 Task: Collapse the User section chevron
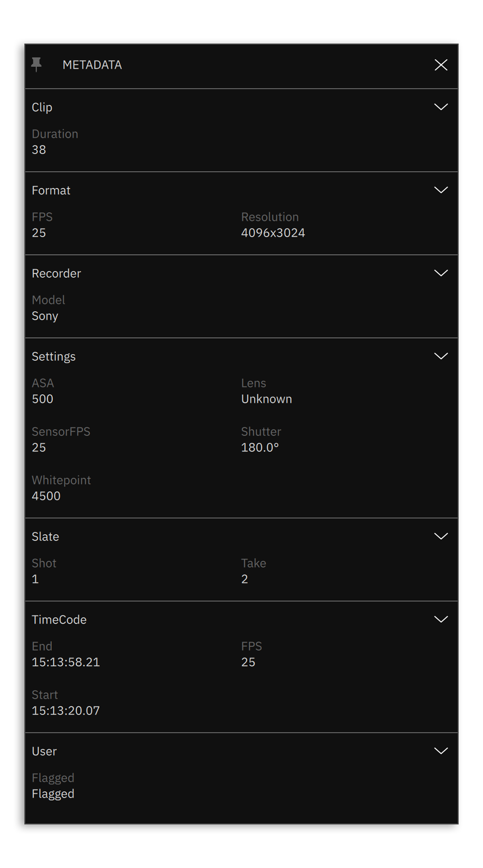[x=441, y=751]
